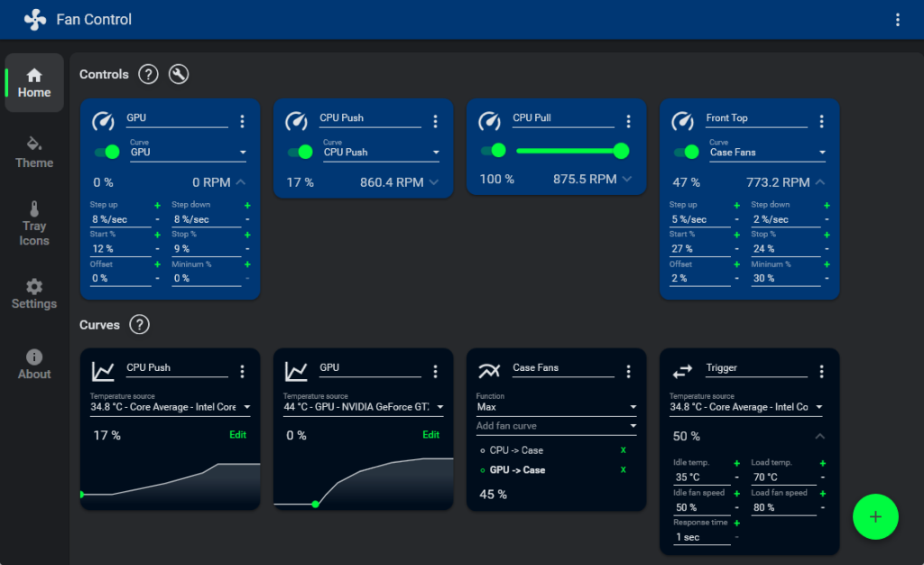Click the wrench icon beside Controls
The image size is (924, 565).
(x=178, y=74)
